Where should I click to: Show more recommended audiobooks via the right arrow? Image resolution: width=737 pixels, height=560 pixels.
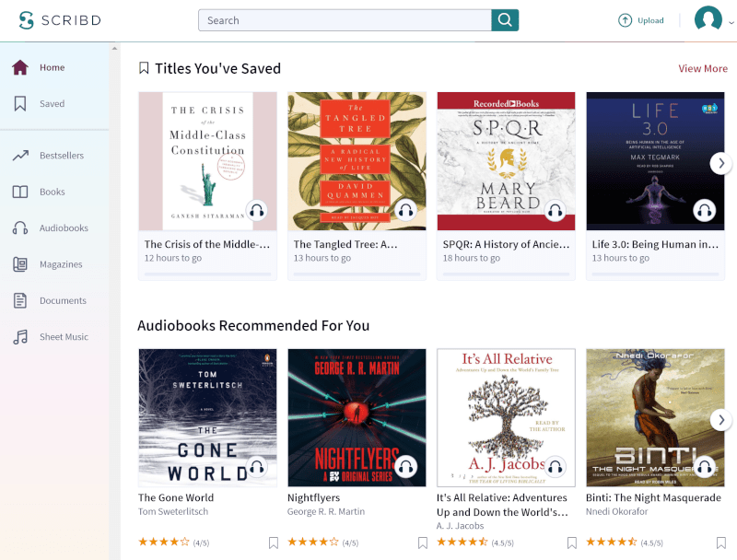(x=720, y=419)
